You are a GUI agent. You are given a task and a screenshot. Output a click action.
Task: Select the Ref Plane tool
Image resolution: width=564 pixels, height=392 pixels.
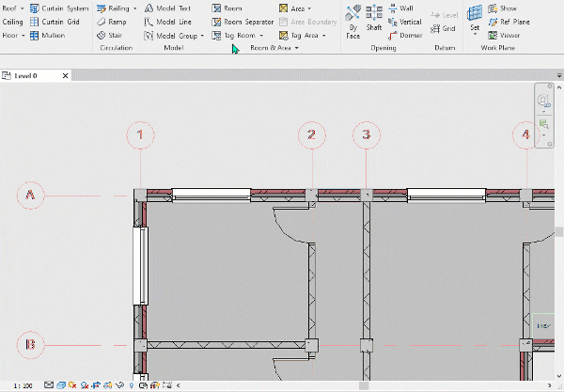point(509,22)
